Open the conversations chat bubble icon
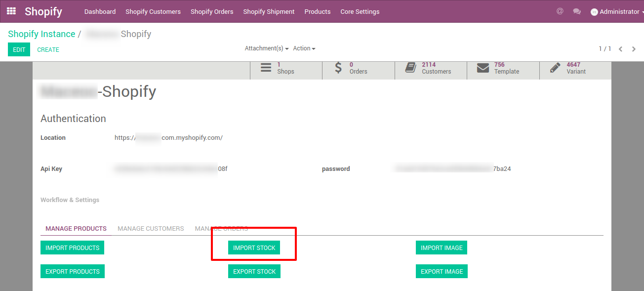Screen dimensions: 644x291 point(577,11)
